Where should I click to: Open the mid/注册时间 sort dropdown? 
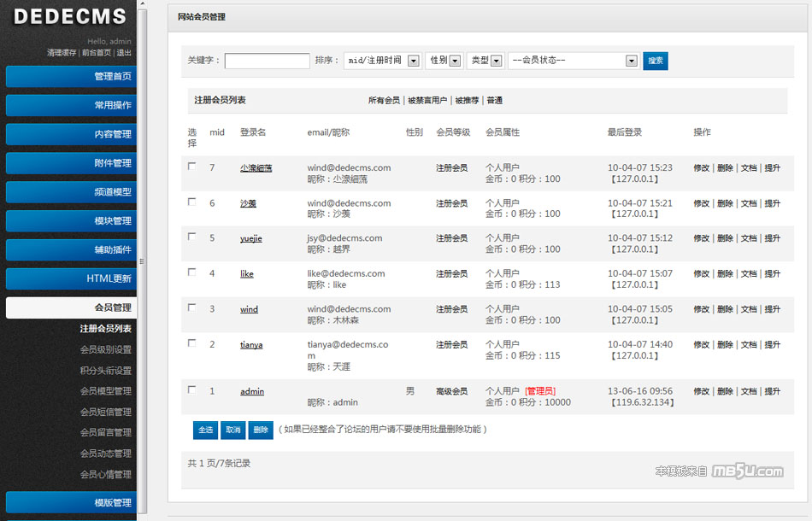(x=382, y=61)
